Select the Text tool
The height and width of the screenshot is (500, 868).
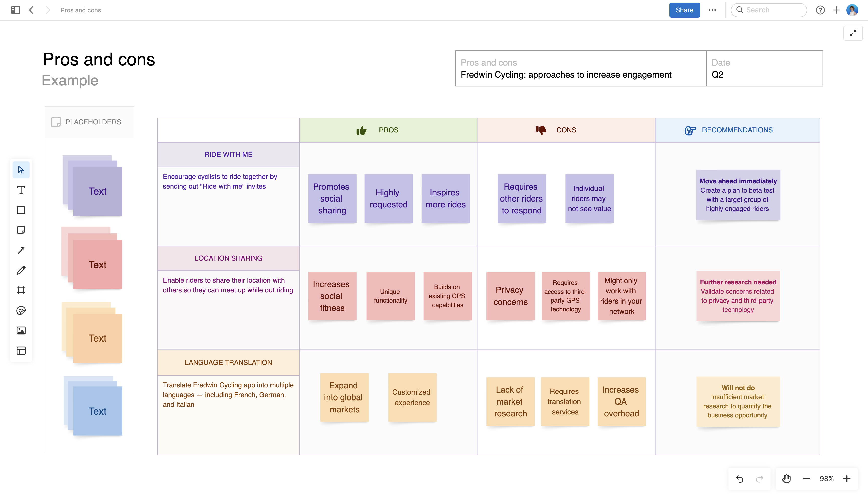point(21,190)
